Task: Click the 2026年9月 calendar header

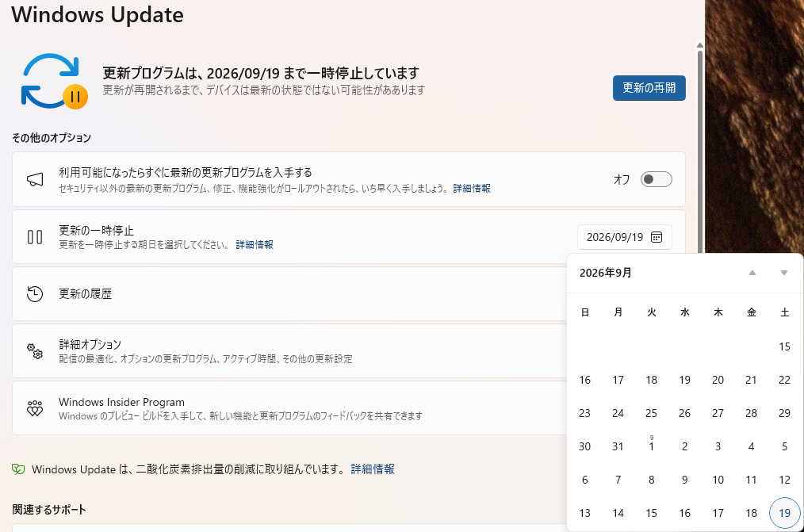Action: (606, 273)
